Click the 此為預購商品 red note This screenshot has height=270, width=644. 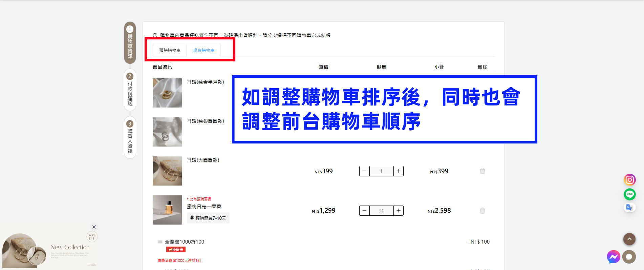[x=199, y=199]
